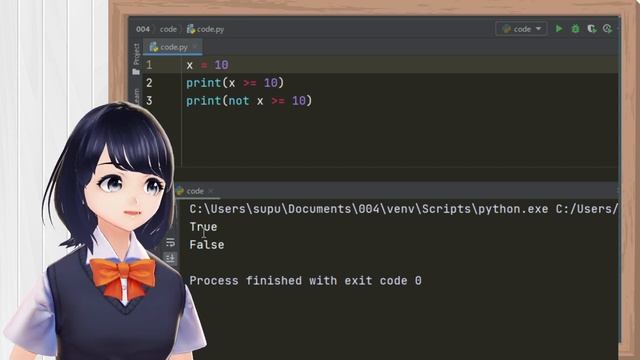Open the profiler run icon
The image size is (640, 360).
[x=607, y=29]
